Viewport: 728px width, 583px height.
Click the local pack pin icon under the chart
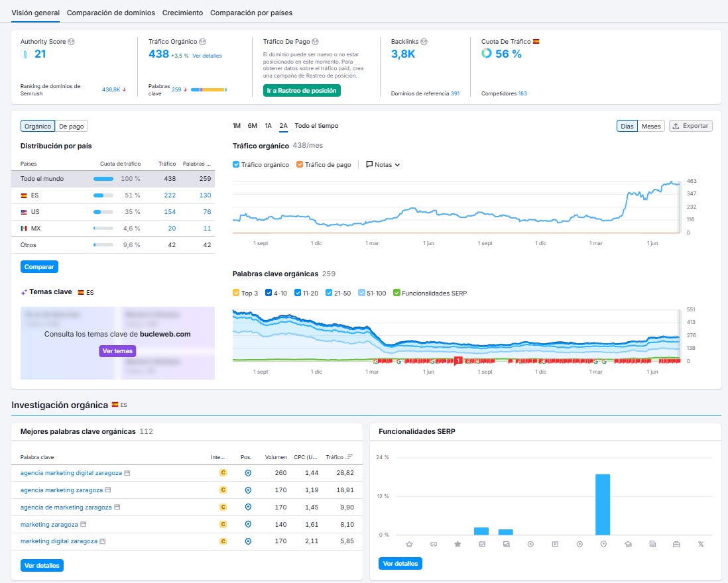603,544
